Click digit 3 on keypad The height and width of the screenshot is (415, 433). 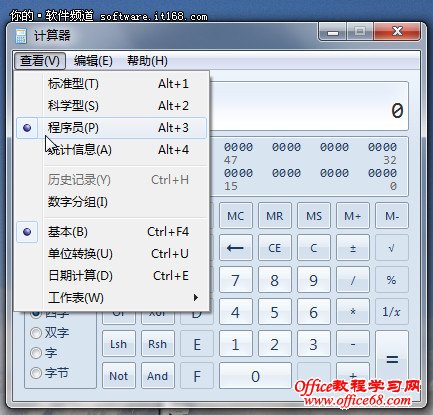314,344
